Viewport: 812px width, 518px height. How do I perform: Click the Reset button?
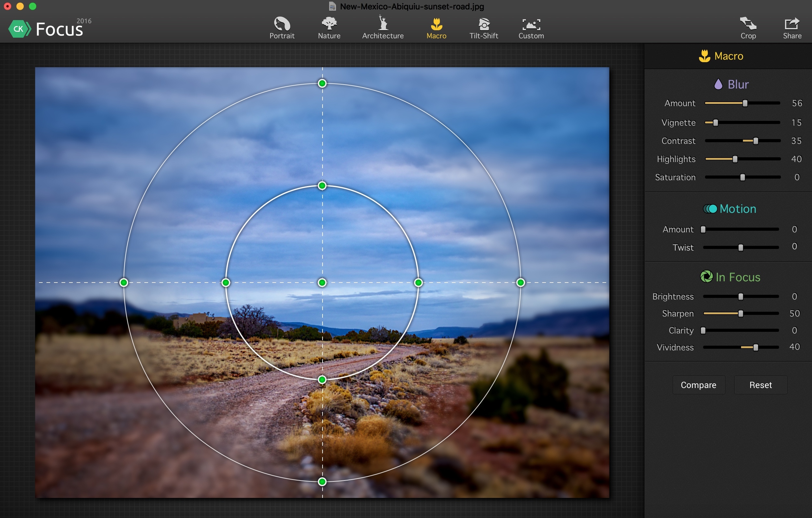(x=760, y=385)
